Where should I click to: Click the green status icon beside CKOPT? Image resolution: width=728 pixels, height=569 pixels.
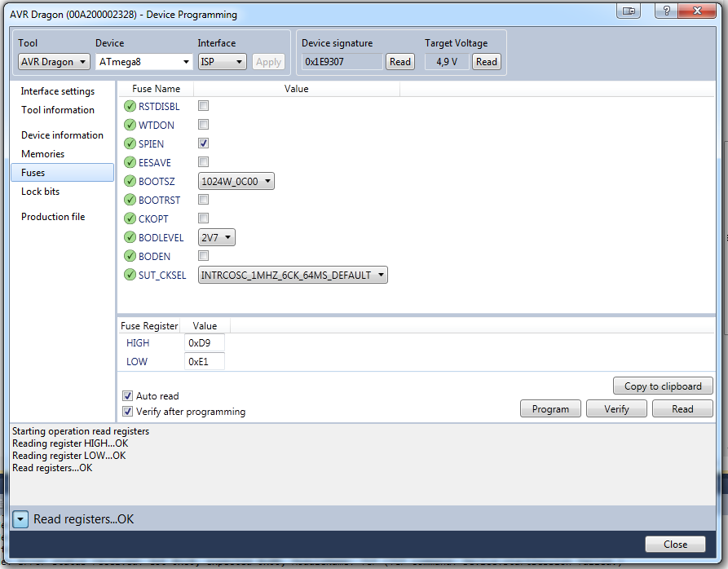coord(130,218)
